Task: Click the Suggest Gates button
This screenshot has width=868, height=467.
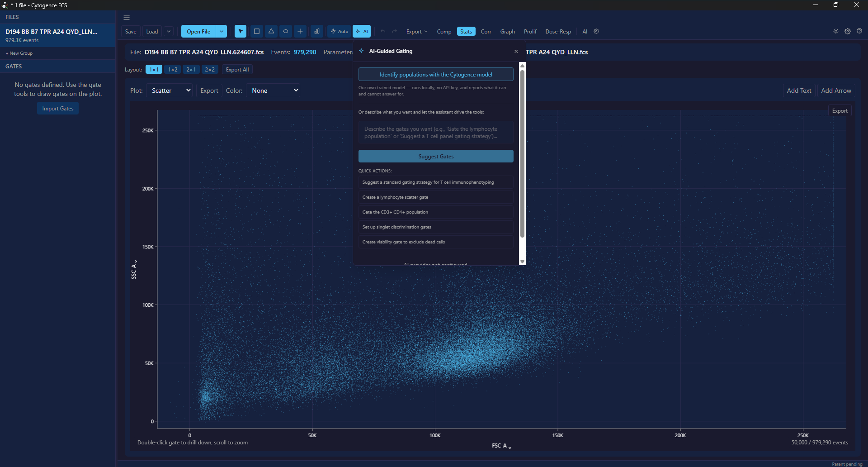Action: [436, 156]
